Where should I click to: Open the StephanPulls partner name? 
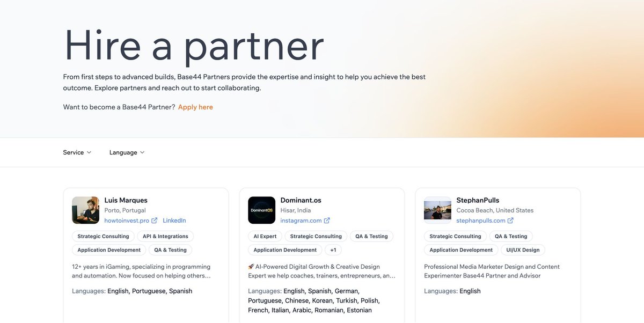tap(478, 200)
